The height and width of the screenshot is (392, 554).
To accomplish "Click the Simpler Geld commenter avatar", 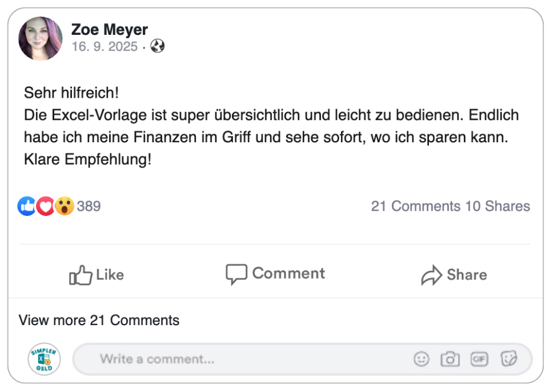I will pyautogui.click(x=44, y=359).
